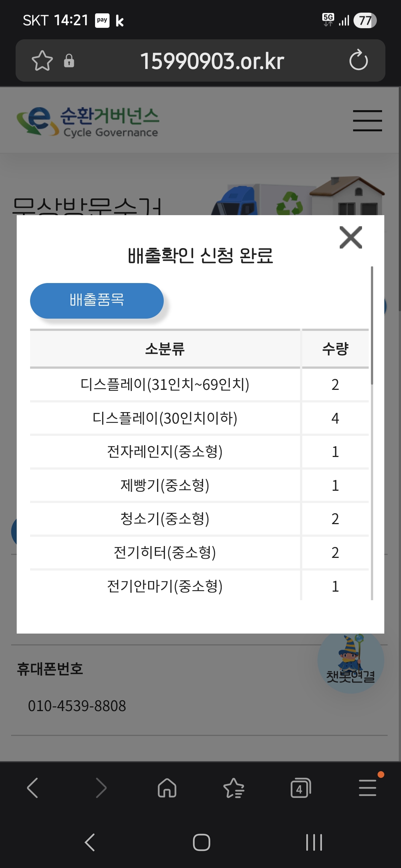Tap the bookmark star in address bar
Image resolution: width=401 pixels, height=868 pixels.
coord(42,60)
